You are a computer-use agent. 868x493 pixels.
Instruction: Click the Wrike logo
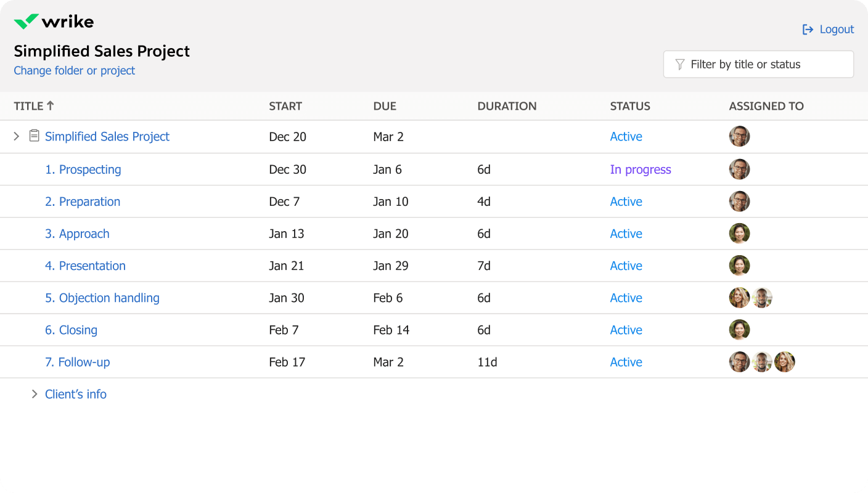(54, 22)
